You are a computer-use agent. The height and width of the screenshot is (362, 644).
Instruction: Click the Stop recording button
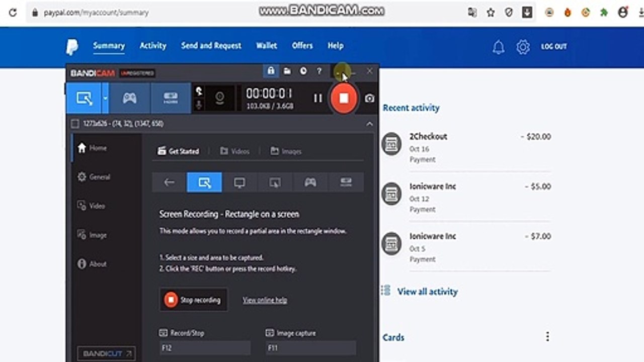193,300
